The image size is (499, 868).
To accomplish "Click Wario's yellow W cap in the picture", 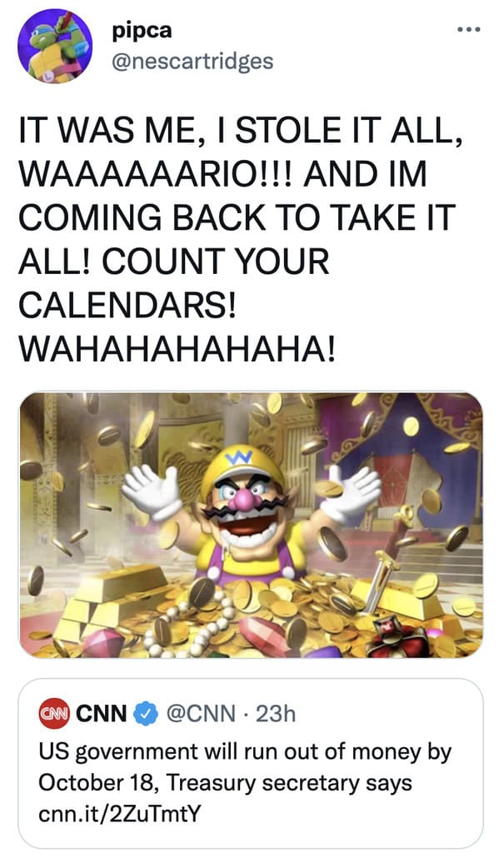I will [242, 467].
